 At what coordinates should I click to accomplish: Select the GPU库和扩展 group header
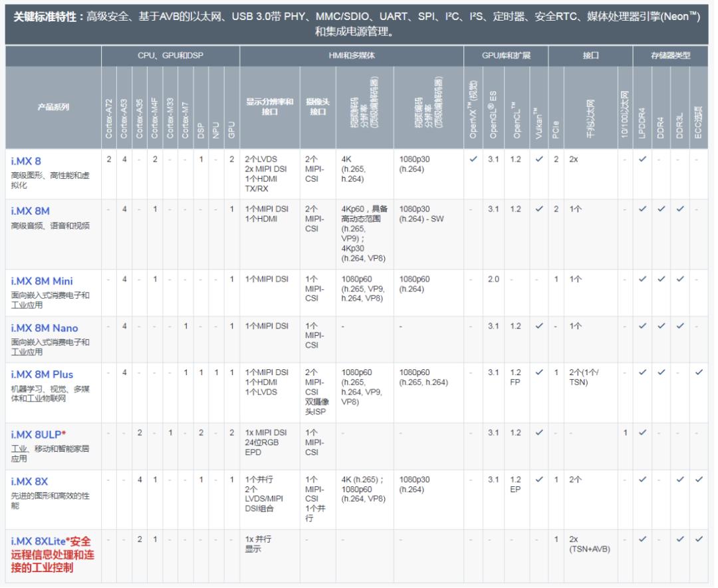(506, 55)
